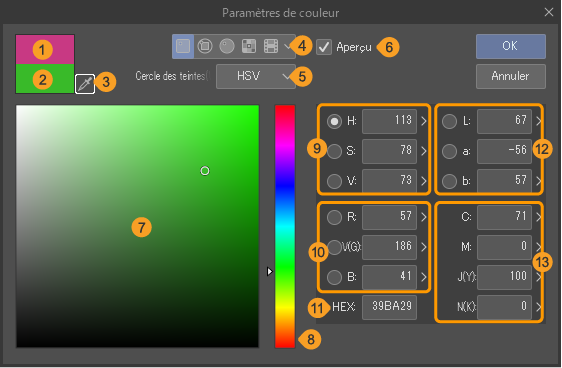Click the HEX field showing 39BA29

point(390,307)
